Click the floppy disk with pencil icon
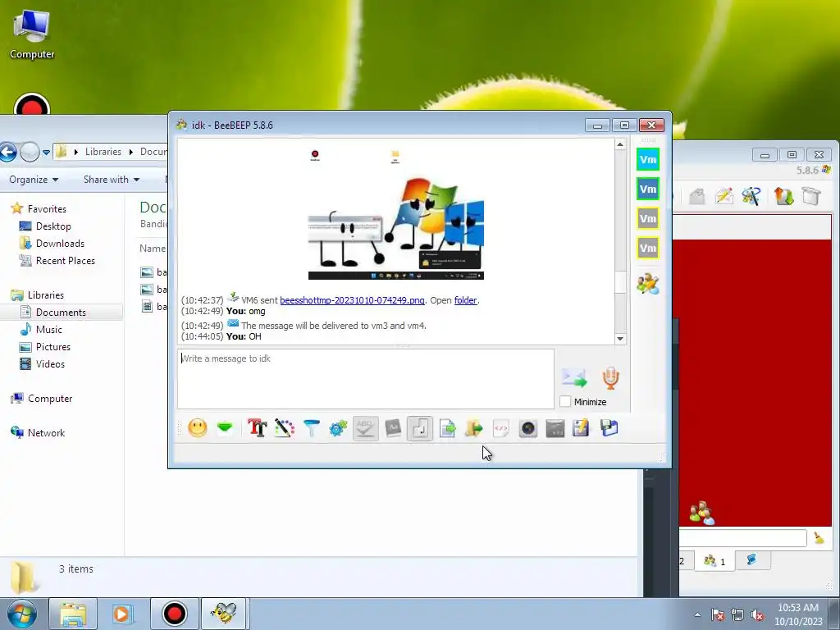840x630 pixels. (582, 428)
